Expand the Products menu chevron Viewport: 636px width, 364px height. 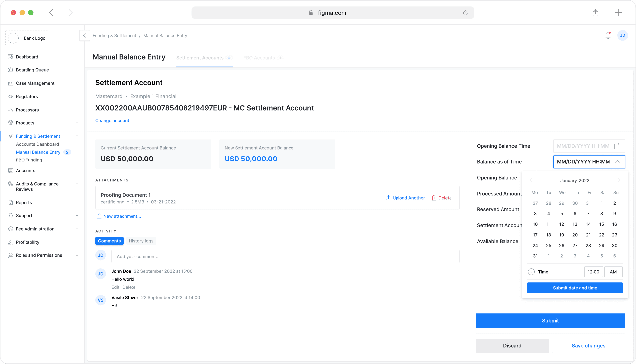pyautogui.click(x=77, y=123)
